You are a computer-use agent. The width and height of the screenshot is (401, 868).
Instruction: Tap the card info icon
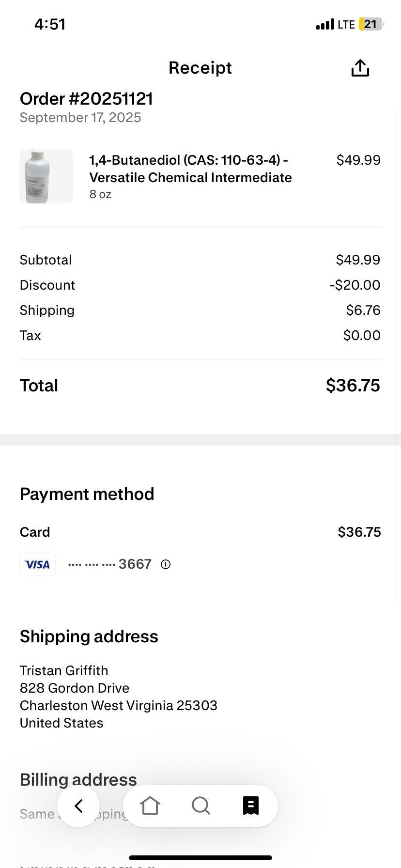click(x=166, y=564)
